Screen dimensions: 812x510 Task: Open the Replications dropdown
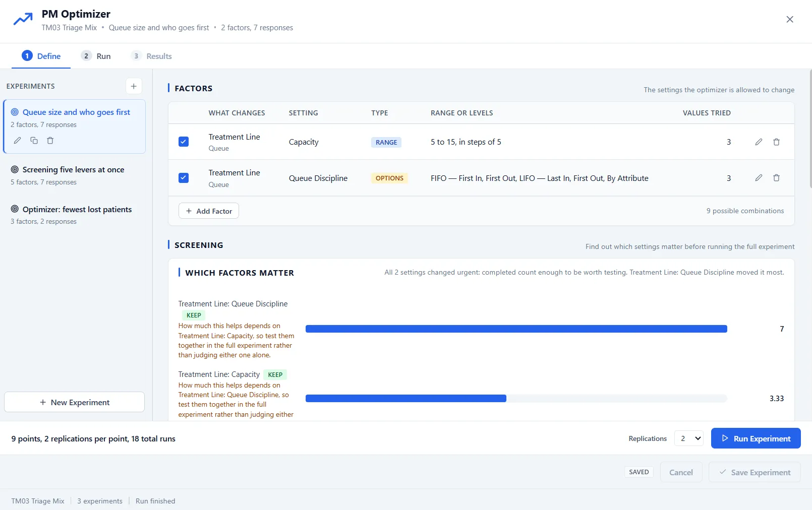pyautogui.click(x=689, y=438)
